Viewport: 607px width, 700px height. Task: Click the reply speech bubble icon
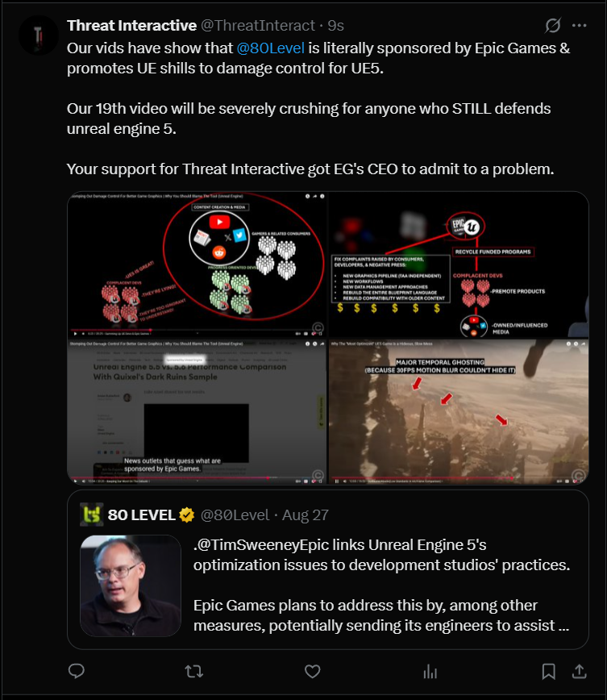[77, 671]
